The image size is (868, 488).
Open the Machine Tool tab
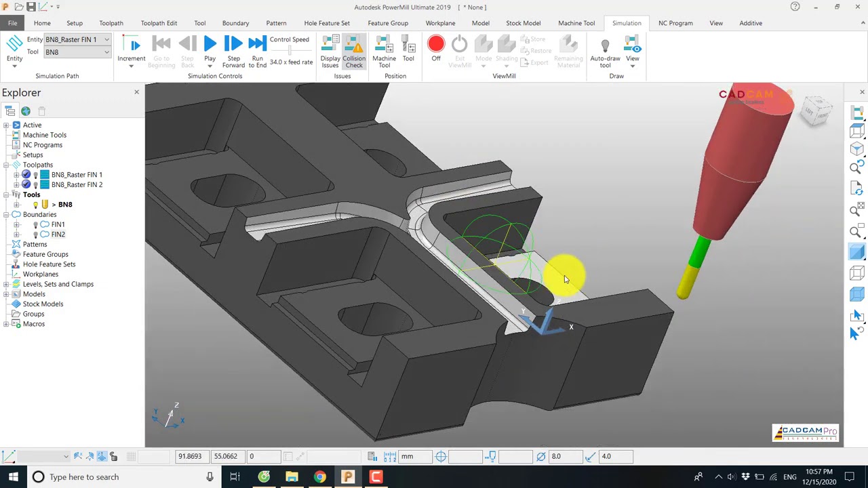[x=576, y=23]
